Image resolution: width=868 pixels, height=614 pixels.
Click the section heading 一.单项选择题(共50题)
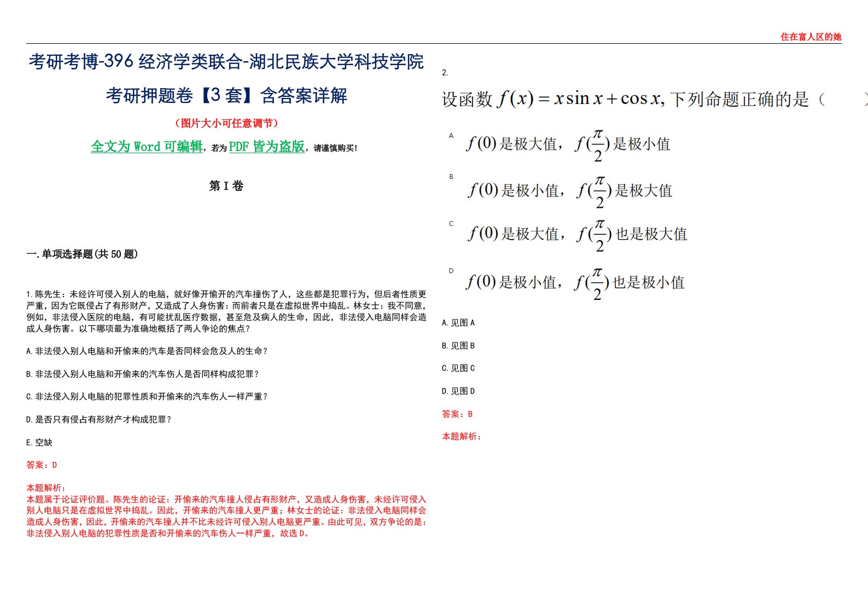(x=82, y=254)
